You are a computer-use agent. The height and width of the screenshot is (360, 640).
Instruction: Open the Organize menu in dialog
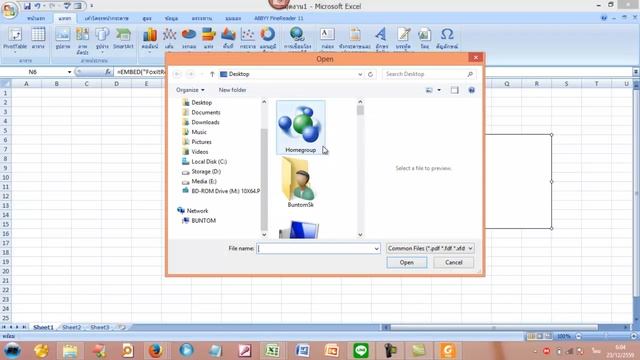point(190,90)
